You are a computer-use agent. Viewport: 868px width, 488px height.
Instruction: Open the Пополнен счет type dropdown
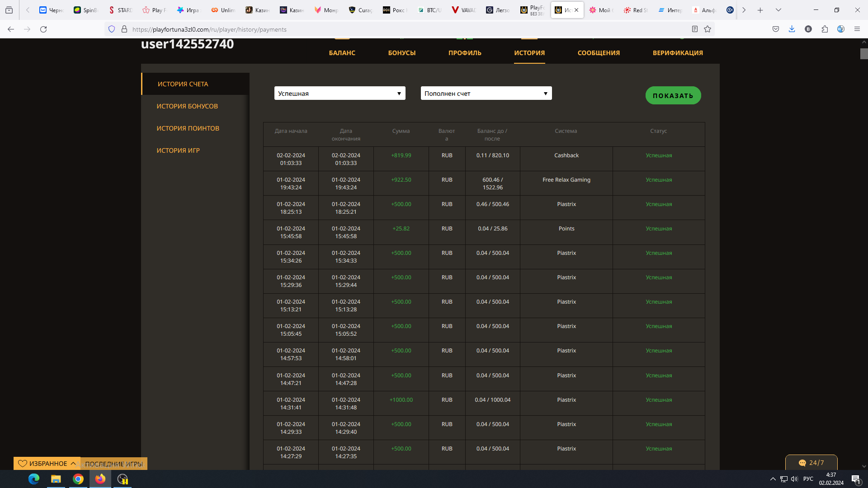[486, 94]
